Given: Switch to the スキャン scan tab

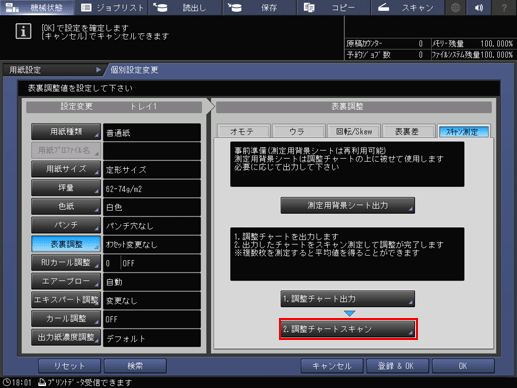Looking at the screenshot, I should point(408,7).
